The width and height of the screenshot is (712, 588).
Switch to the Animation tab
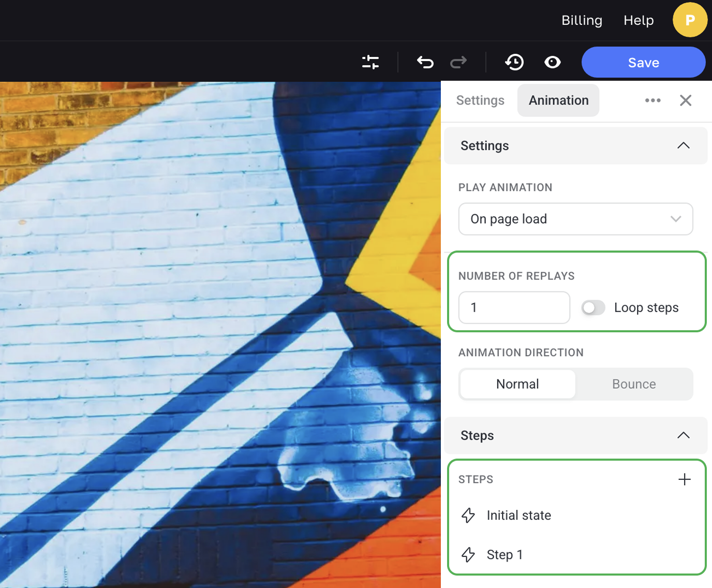click(x=558, y=100)
